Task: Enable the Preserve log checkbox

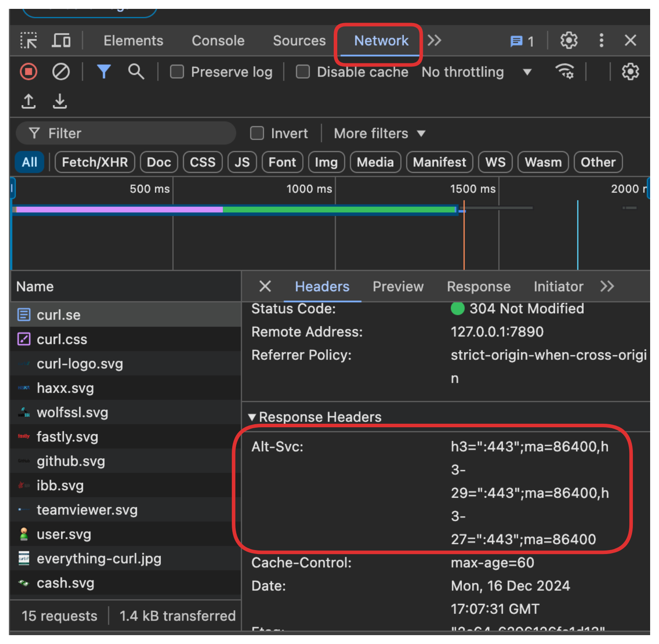Action: click(x=177, y=72)
